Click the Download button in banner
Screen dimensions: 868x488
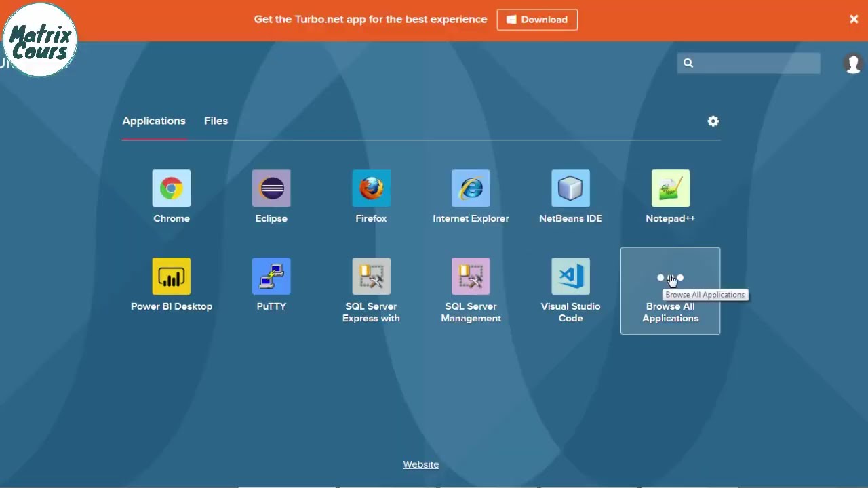(537, 20)
